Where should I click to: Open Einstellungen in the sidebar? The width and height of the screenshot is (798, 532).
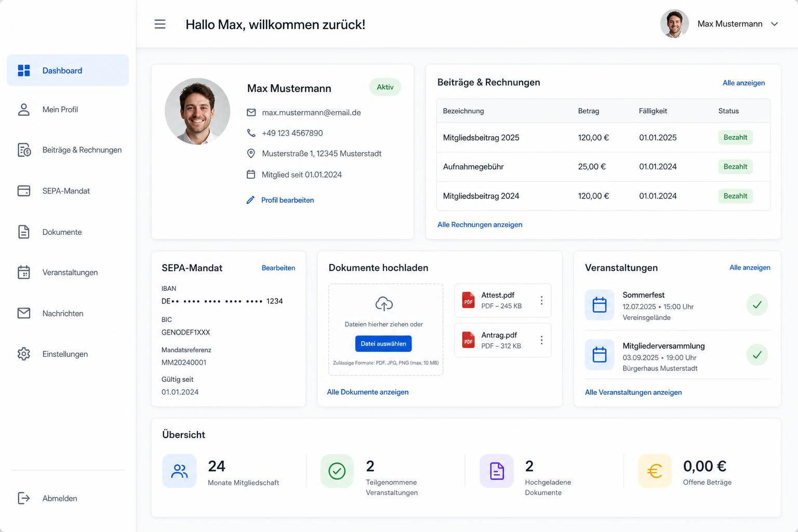click(x=68, y=354)
